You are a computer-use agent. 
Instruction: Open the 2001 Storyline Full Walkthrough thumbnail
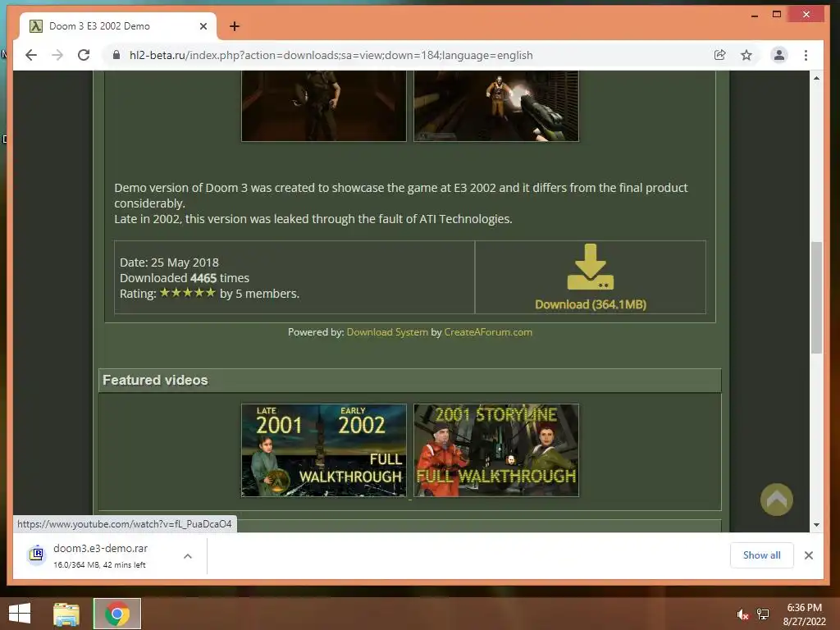click(x=496, y=450)
